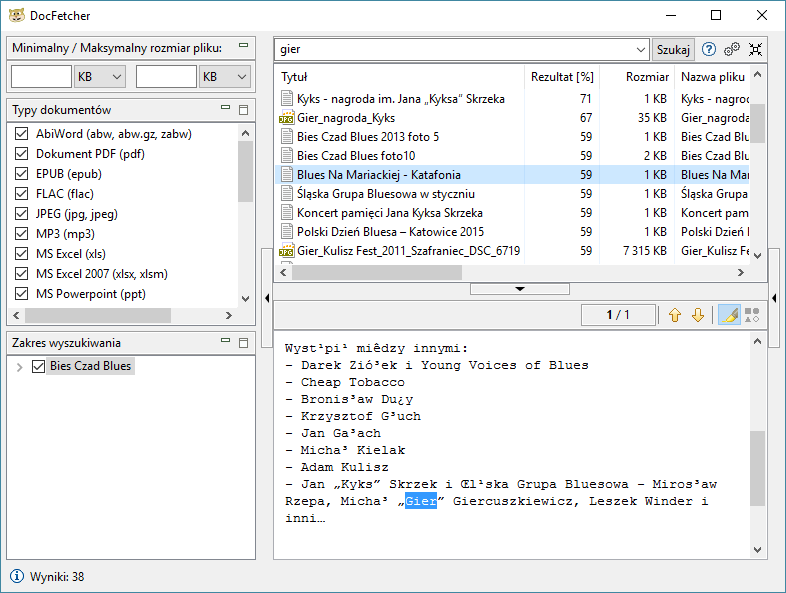Open the search help icon
The image size is (786, 593).
point(708,49)
